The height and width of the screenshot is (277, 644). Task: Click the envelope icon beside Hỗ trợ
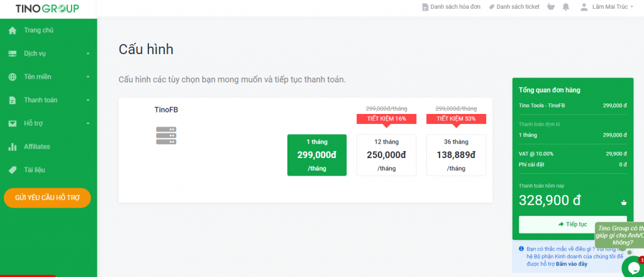coord(13,123)
